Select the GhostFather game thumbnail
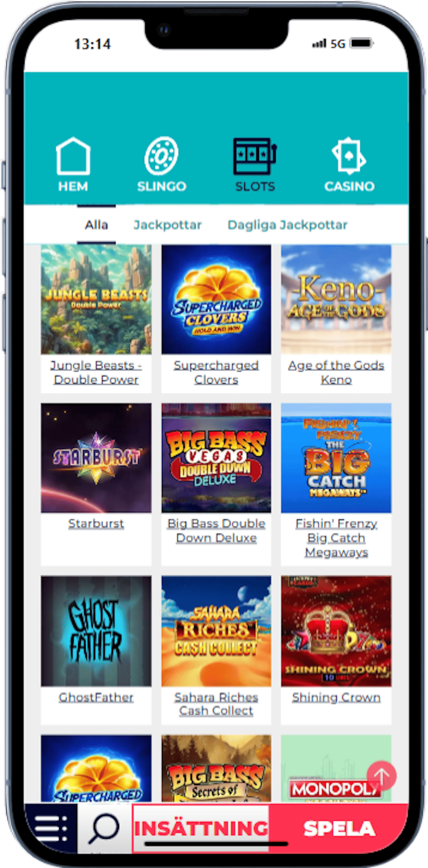Viewport: 428px width, 868px height. point(96,631)
